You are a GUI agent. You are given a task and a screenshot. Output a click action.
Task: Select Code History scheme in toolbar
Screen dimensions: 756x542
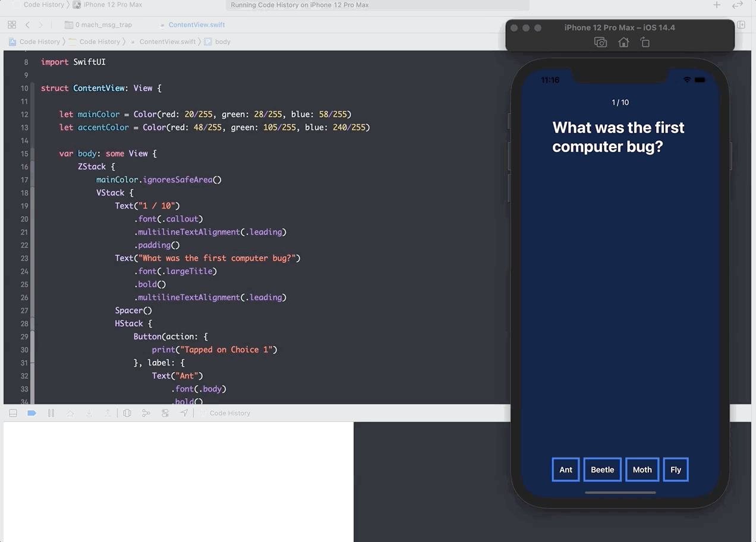39,5
